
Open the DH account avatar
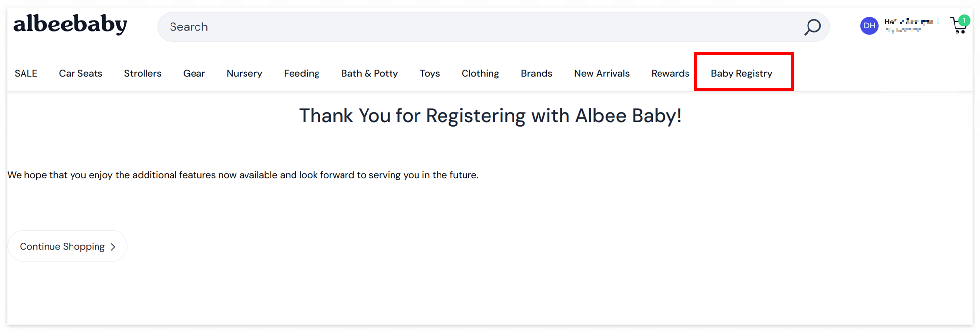[x=869, y=26]
